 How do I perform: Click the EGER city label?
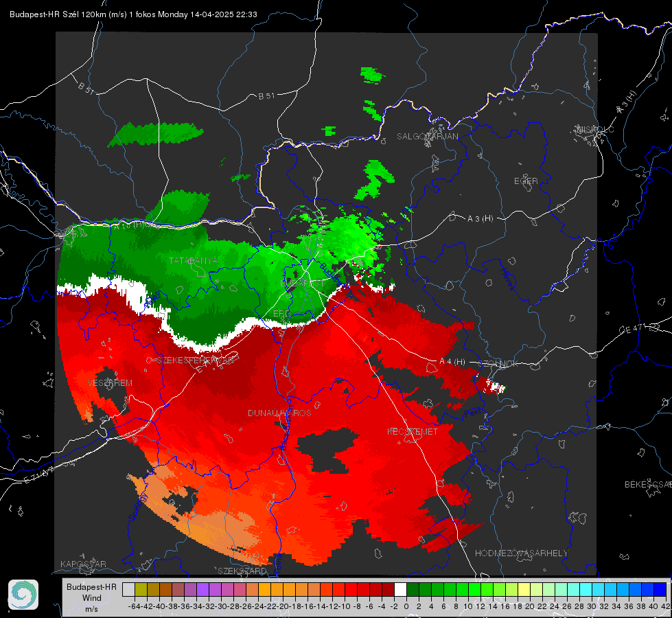[x=526, y=181]
